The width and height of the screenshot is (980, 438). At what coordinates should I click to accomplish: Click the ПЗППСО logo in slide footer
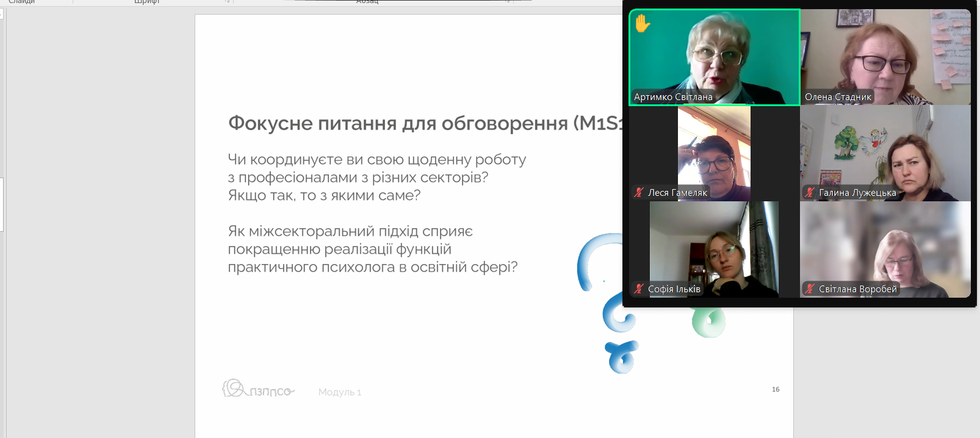click(258, 389)
